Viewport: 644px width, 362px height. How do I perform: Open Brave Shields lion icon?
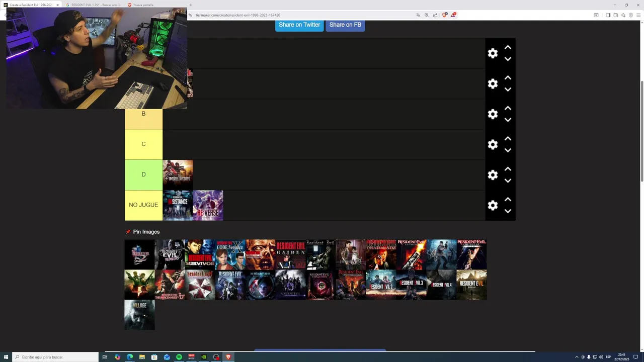click(x=444, y=15)
